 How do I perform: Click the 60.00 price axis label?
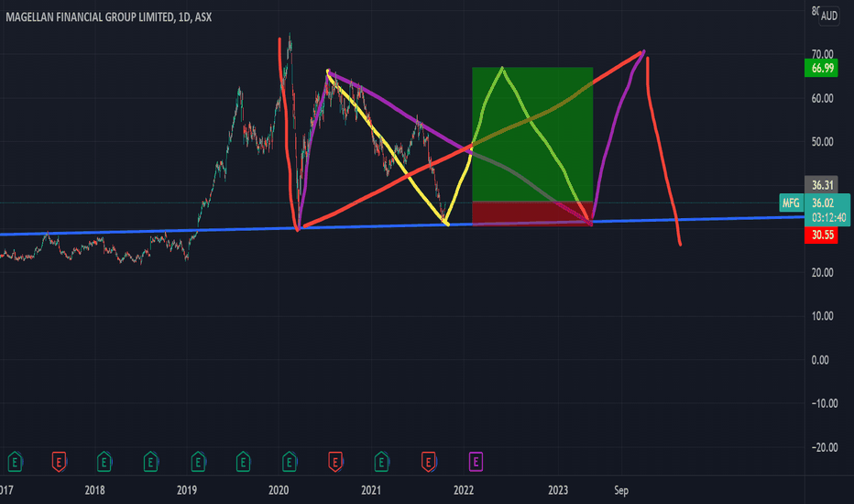coord(822,99)
